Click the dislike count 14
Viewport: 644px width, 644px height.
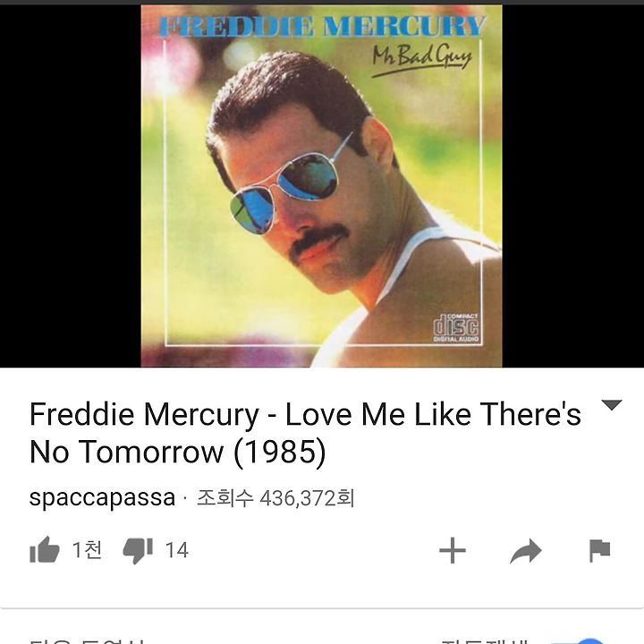tap(177, 550)
